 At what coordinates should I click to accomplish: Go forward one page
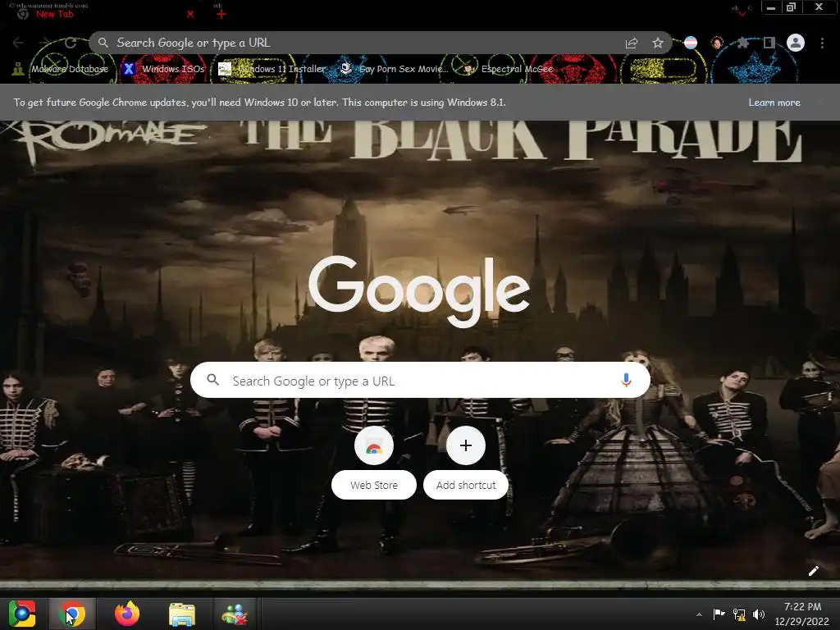pyautogui.click(x=44, y=43)
